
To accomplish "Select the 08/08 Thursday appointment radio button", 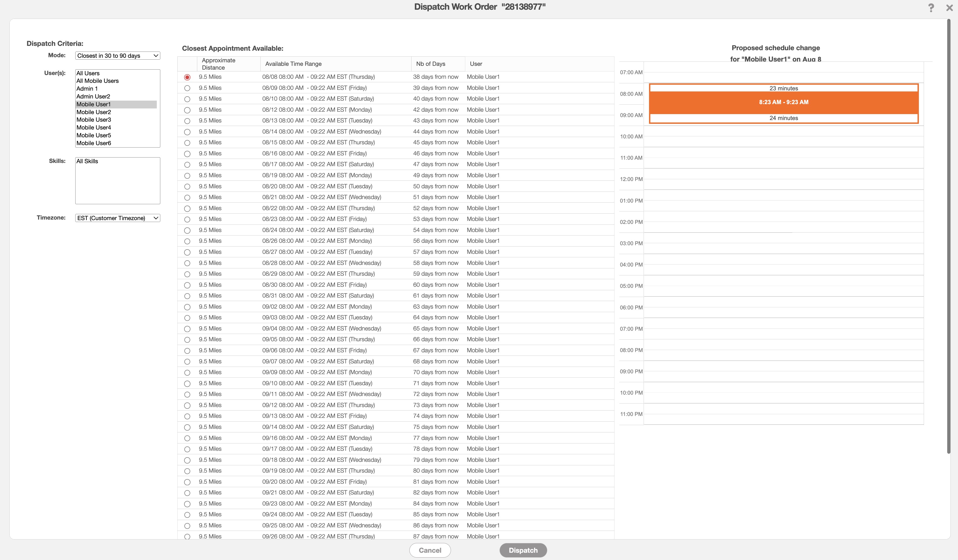I will 187,77.
